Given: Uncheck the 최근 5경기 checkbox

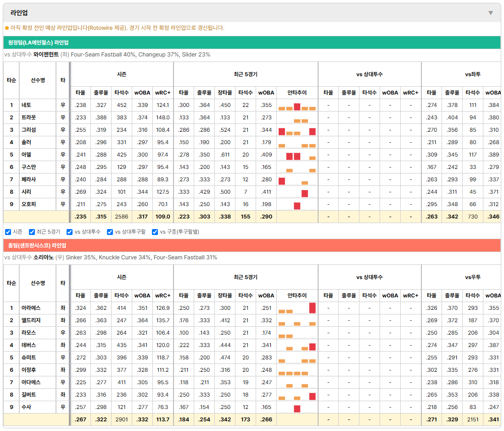Looking at the screenshot, I should [32, 232].
